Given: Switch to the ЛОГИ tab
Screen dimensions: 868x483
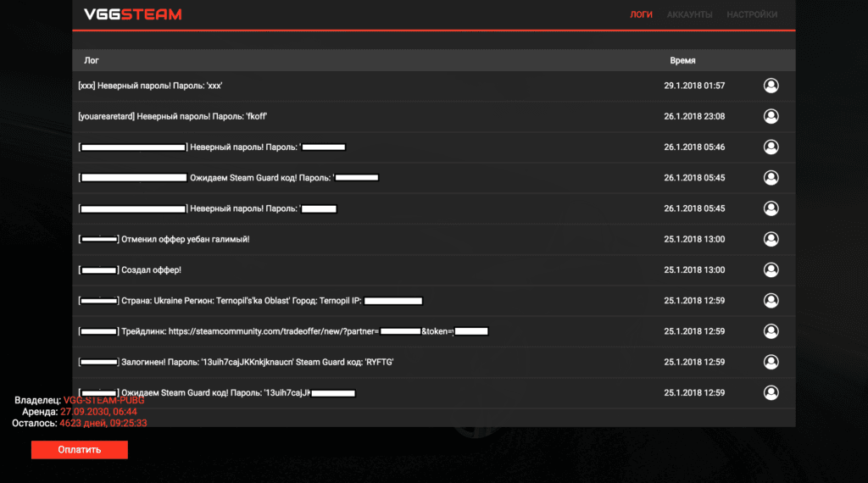Looking at the screenshot, I should click(641, 14).
